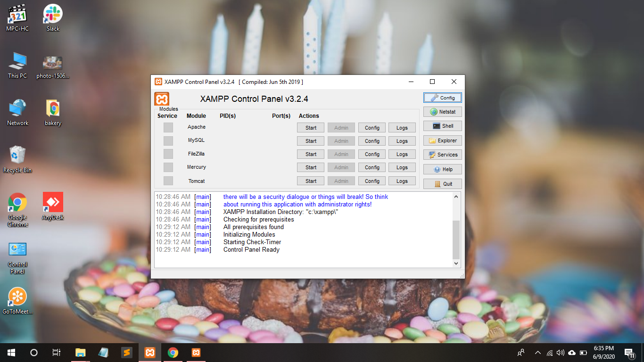This screenshot has height=362, width=644.
Task: Click the log pane scrollbar thumb
Action: click(x=456, y=239)
